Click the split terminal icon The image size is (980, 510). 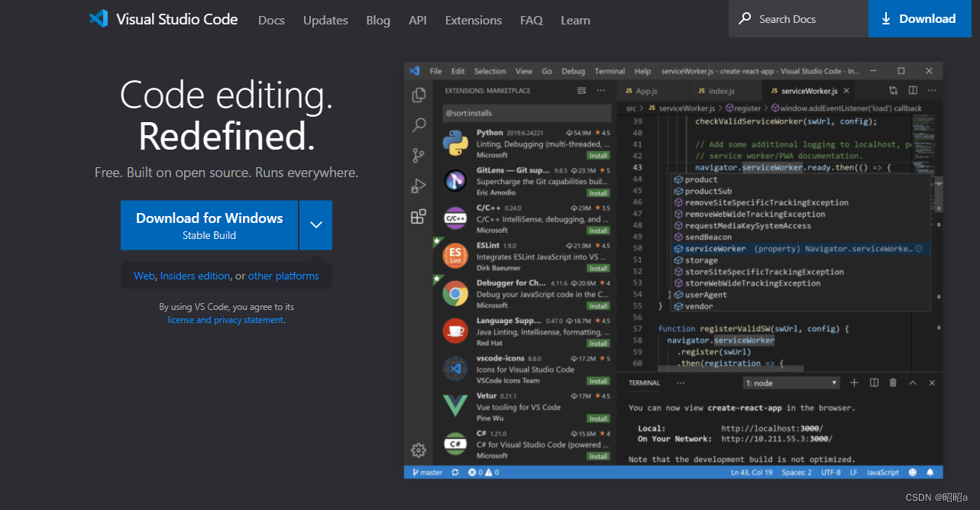coord(874,382)
